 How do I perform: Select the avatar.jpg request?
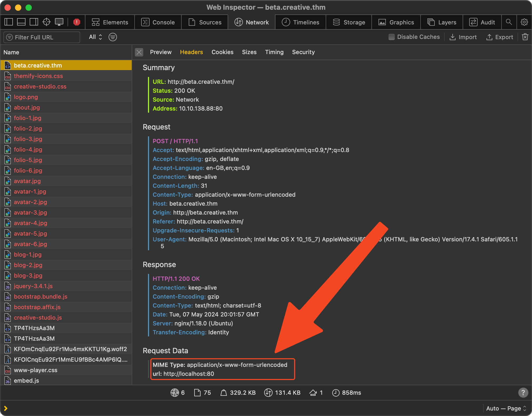66,181
